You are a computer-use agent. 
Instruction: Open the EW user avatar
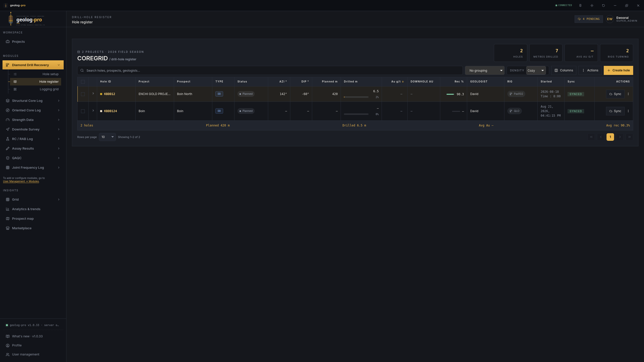pyautogui.click(x=610, y=19)
